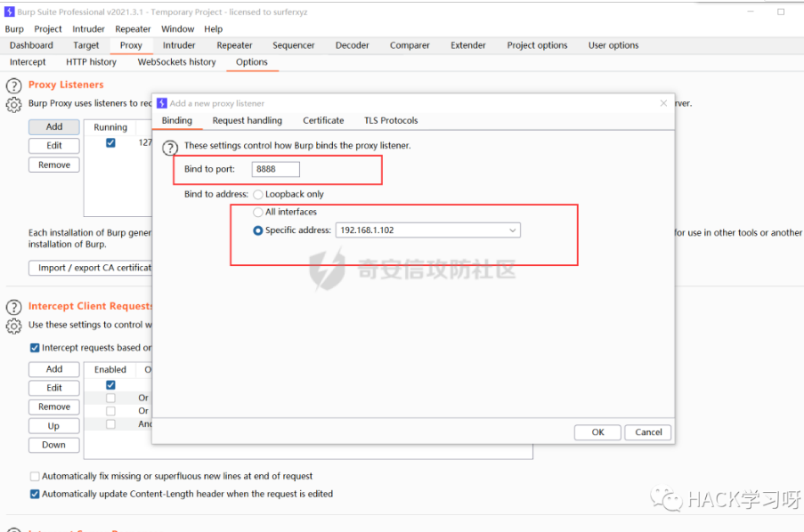The image size is (804, 532).
Task: Open Intercept Client Requests gear icon
Action: click(x=14, y=326)
